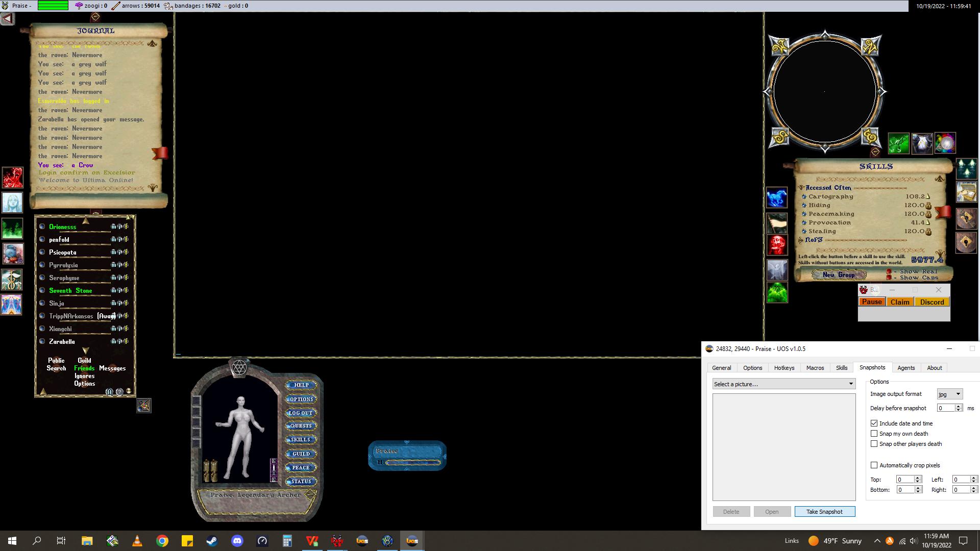Switch to the Hotkeys tab in UOS
This screenshot has height=551, width=980.
[784, 368]
